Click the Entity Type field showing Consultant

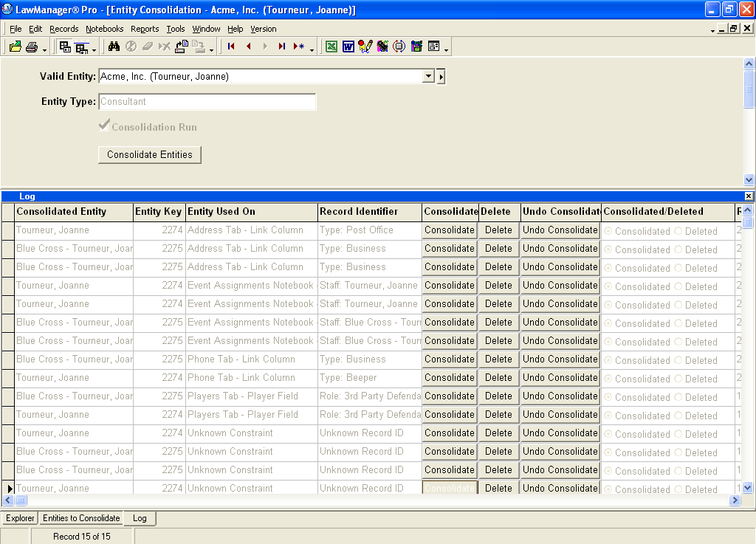(x=207, y=102)
